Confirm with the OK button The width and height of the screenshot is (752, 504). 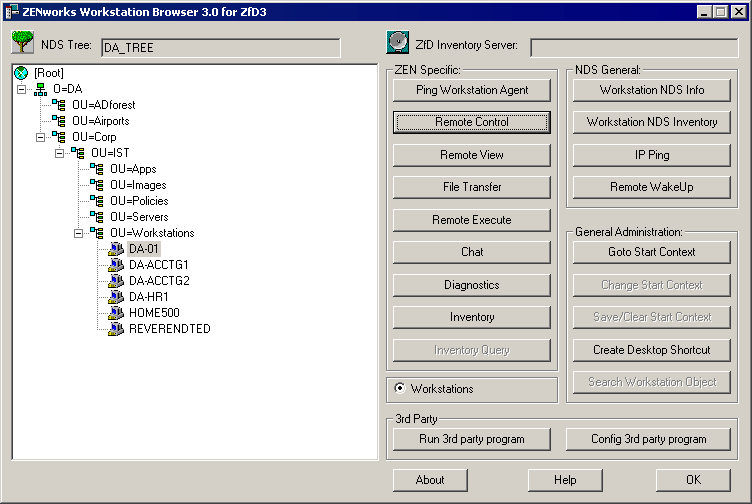click(x=693, y=480)
